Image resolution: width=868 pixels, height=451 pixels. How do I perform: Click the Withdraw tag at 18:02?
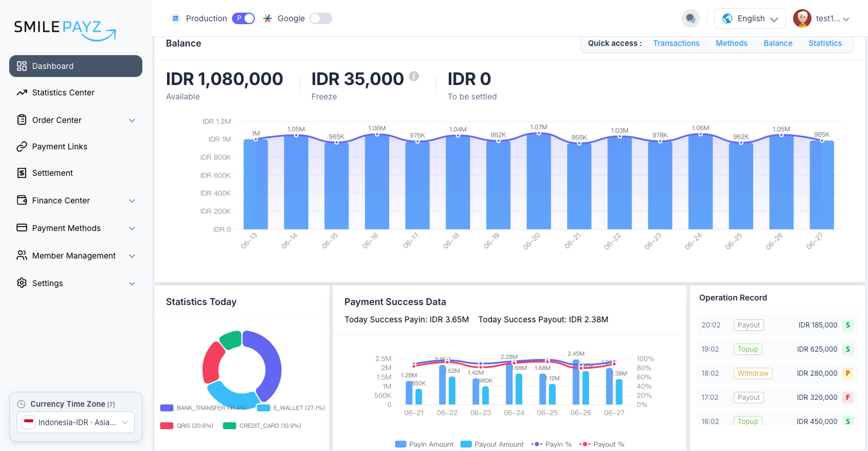[753, 373]
